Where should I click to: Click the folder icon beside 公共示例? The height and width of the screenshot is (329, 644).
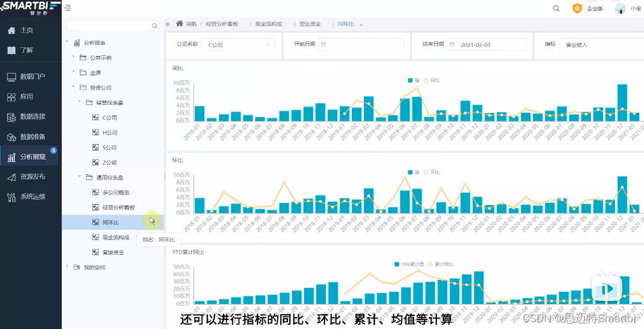pos(83,58)
